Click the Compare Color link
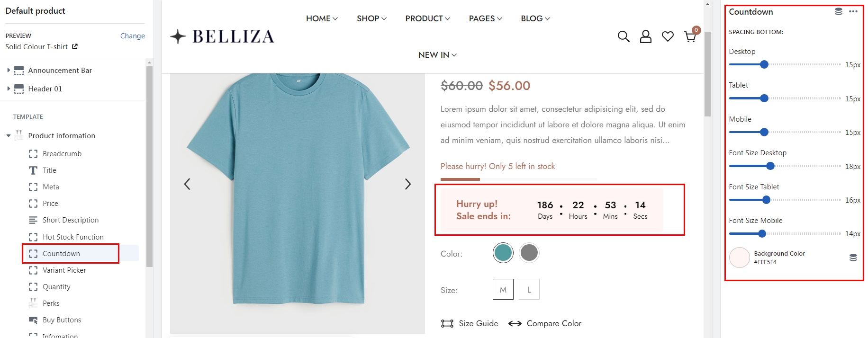Screen dimensions: 868x338 click(x=553, y=323)
